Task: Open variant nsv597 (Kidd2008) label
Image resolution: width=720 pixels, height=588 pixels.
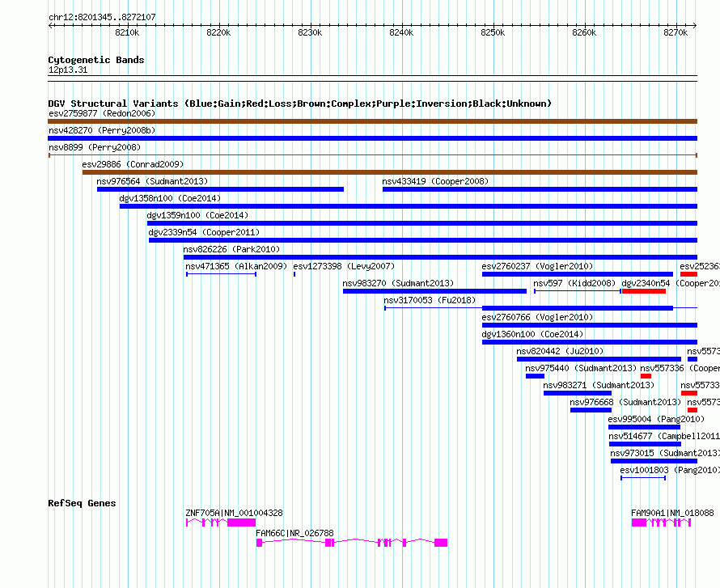Action: (574, 283)
